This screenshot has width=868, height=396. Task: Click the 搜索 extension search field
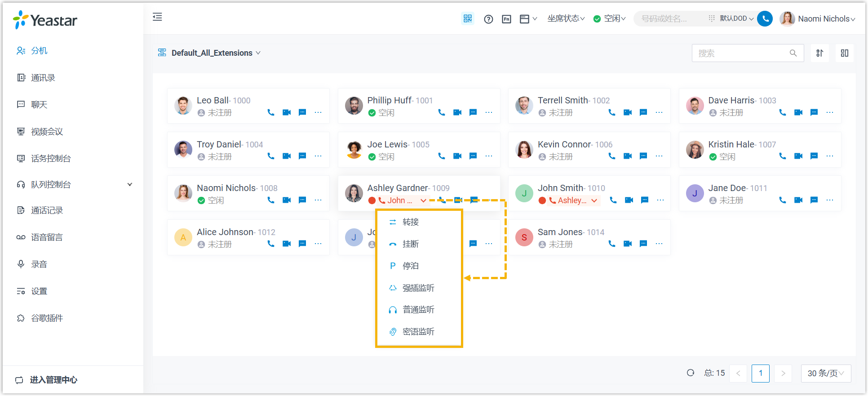click(741, 53)
